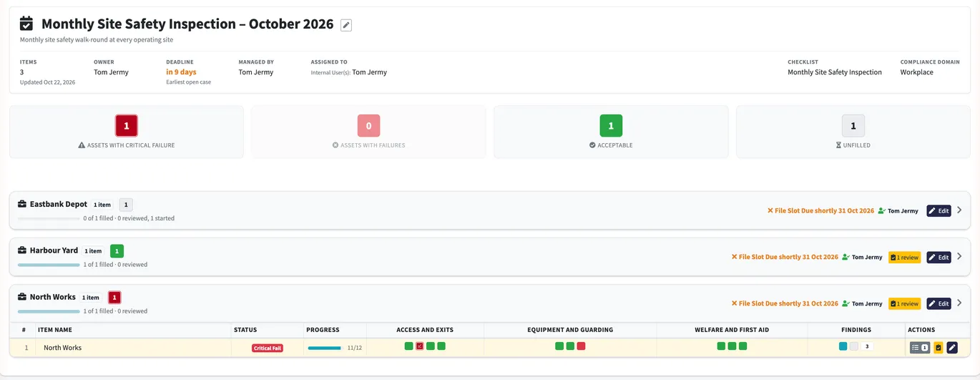
Task: Filter by the green Acceptable count badge
Action: pyautogui.click(x=611, y=126)
